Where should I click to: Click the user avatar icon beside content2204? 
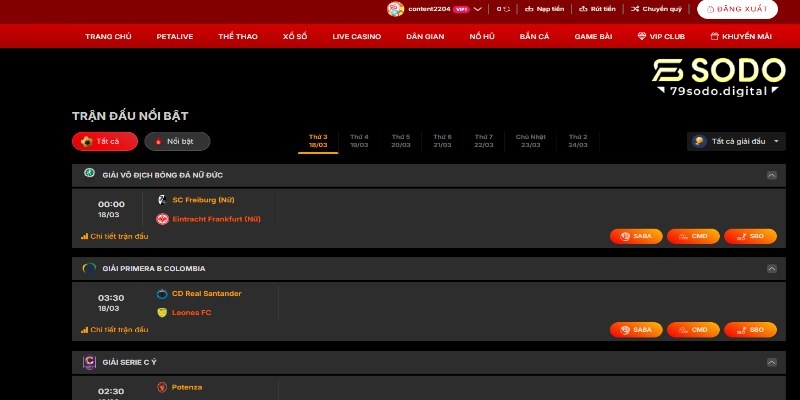click(x=396, y=9)
